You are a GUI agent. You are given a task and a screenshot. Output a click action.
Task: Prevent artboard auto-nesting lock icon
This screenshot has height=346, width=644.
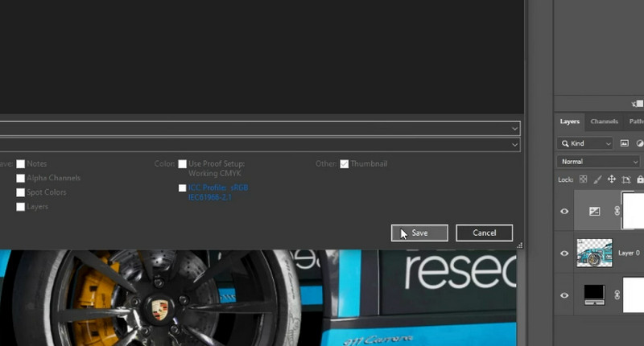pos(626,179)
